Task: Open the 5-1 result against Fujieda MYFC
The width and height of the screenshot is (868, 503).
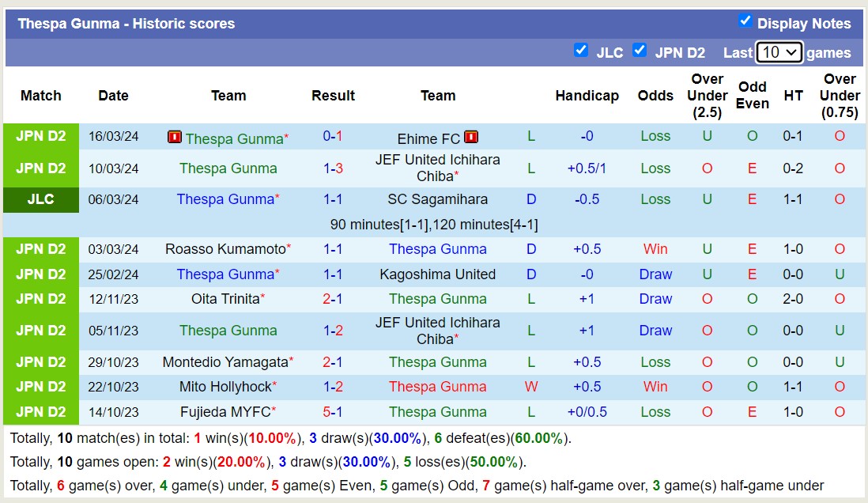Action: (333, 412)
